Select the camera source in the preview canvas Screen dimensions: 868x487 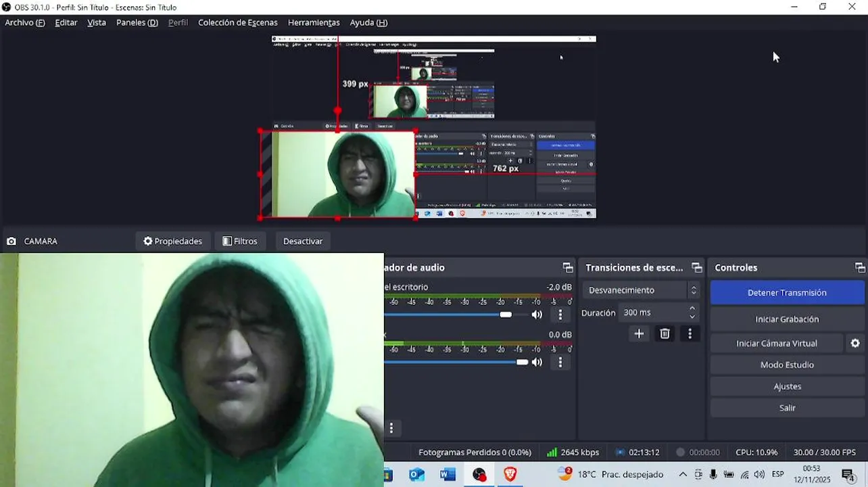pos(338,174)
